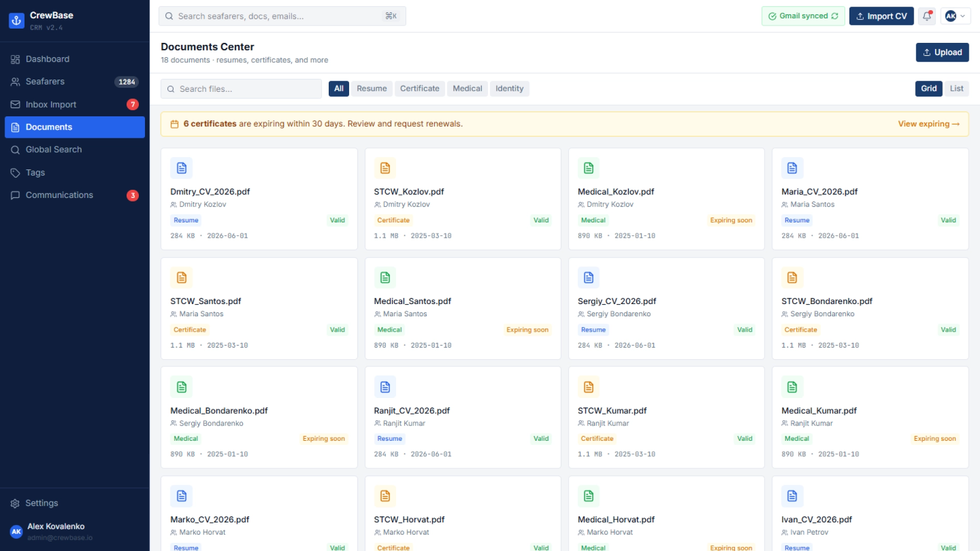This screenshot has width=980, height=551.
Task: Click Maria Santos name under STCW_Santos.pdf
Action: pos(201,314)
